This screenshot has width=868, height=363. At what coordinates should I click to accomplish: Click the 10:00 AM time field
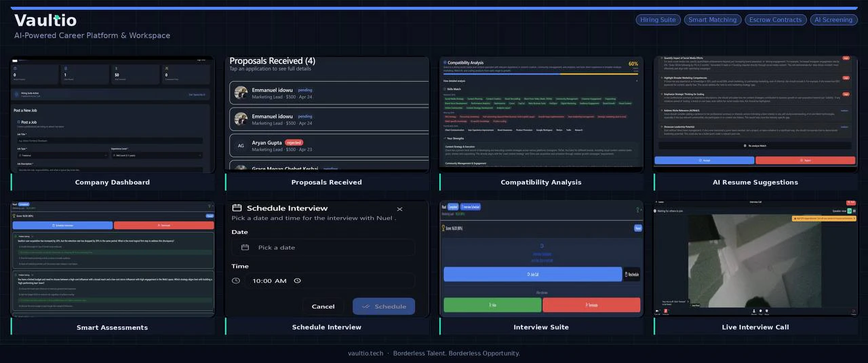coord(330,280)
